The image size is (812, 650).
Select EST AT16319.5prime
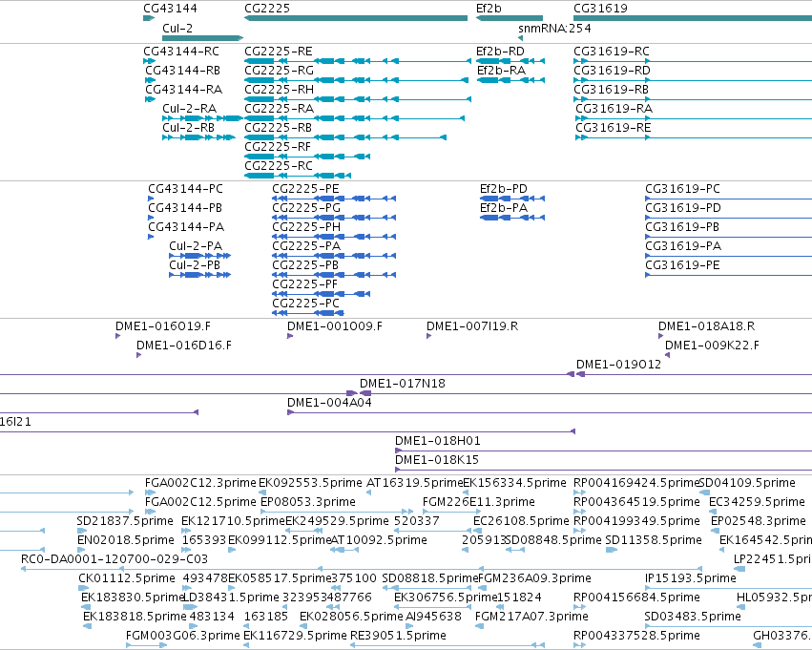pyautogui.click(x=368, y=493)
